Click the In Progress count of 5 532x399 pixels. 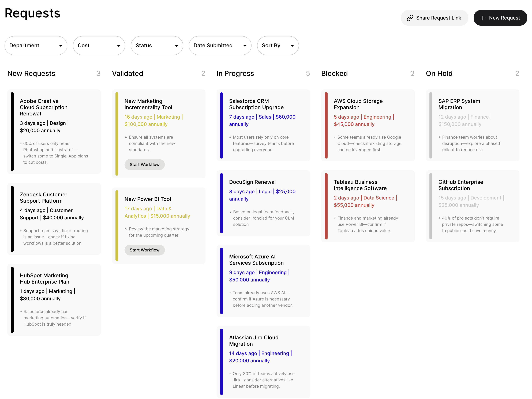pyautogui.click(x=308, y=74)
